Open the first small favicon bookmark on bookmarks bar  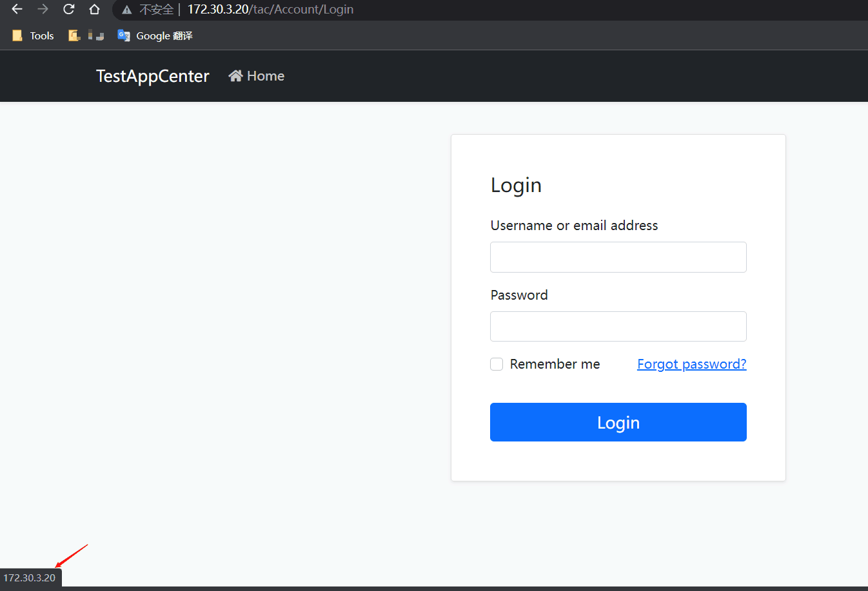(x=74, y=35)
